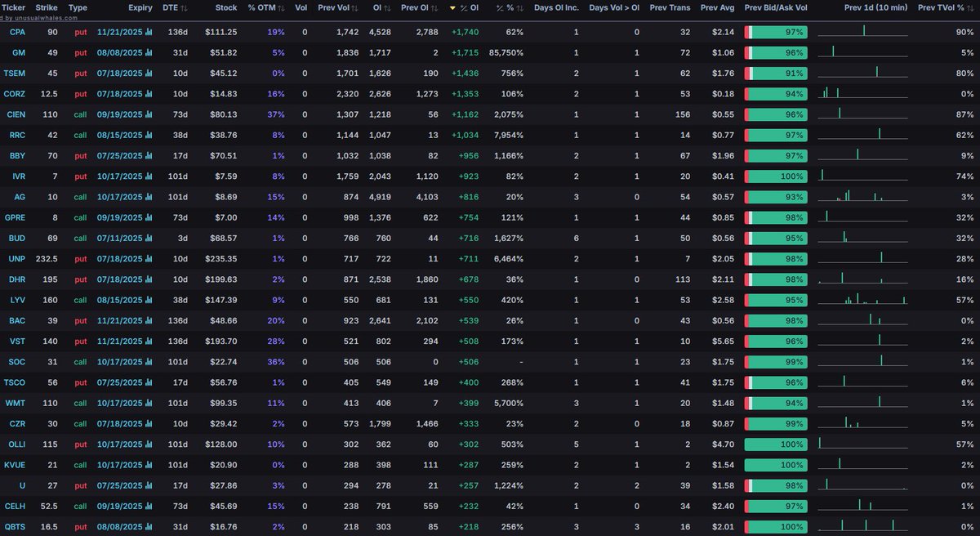The image size is (980, 536).
Task: Sort by % OTM column arrows
Action: coord(282,8)
